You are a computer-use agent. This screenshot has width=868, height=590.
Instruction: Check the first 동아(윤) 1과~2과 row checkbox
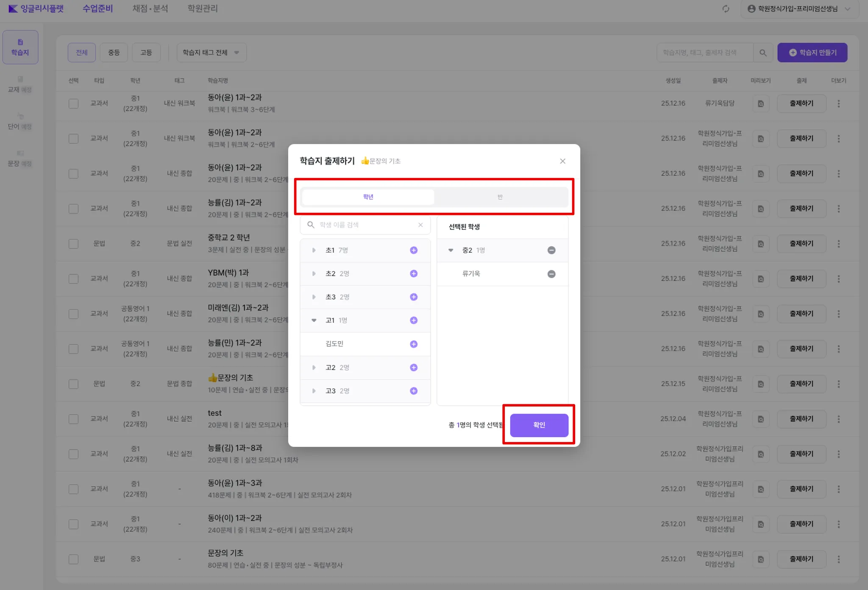tap(74, 103)
